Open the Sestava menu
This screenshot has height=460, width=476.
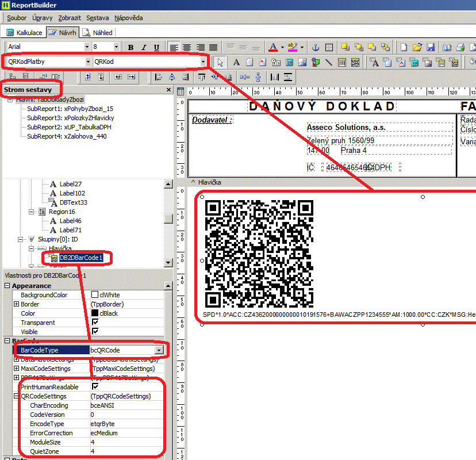tap(97, 18)
